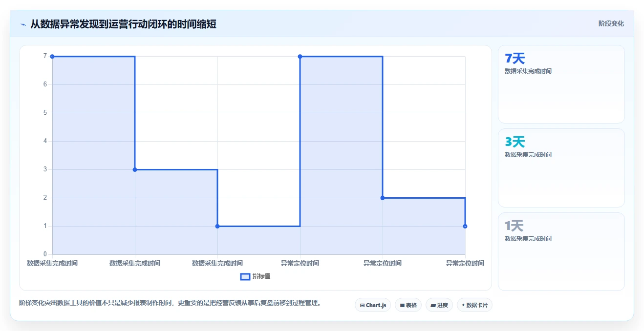Click 数据采集完成时间 caption under 7天
This screenshot has height=331, width=644.
(x=528, y=71)
